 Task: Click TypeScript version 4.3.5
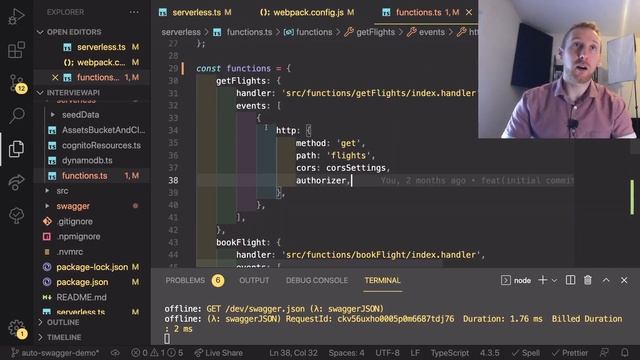pos(489,353)
